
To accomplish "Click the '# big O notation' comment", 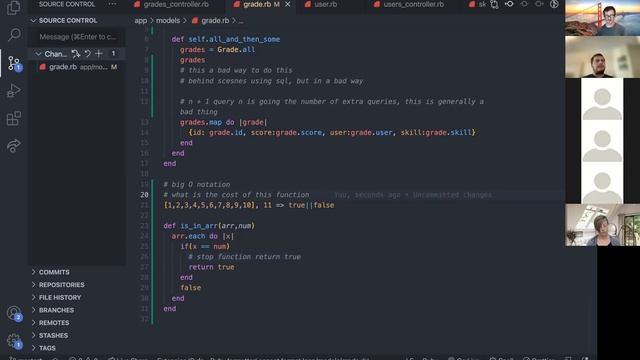I will (197, 184).
